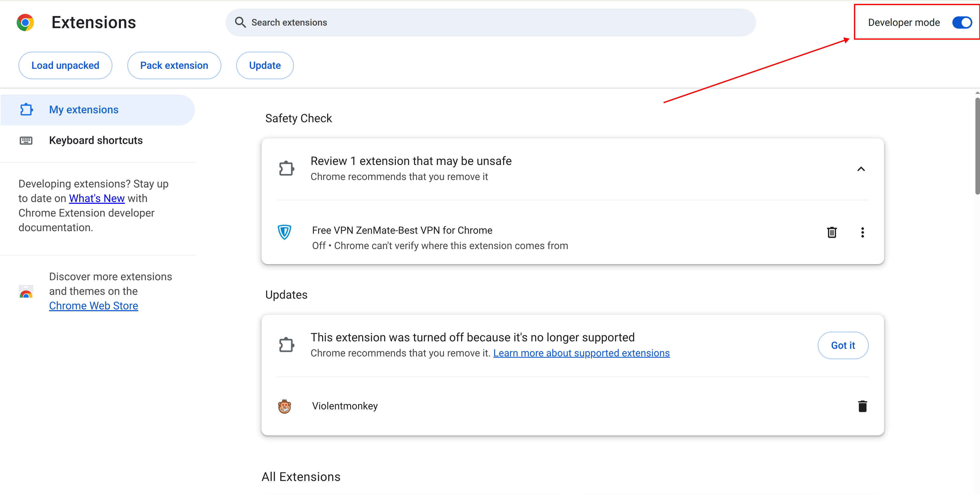The height and width of the screenshot is (494, 980).
Task: Click the 'All Extensions' heading
Action: point(301,477)
